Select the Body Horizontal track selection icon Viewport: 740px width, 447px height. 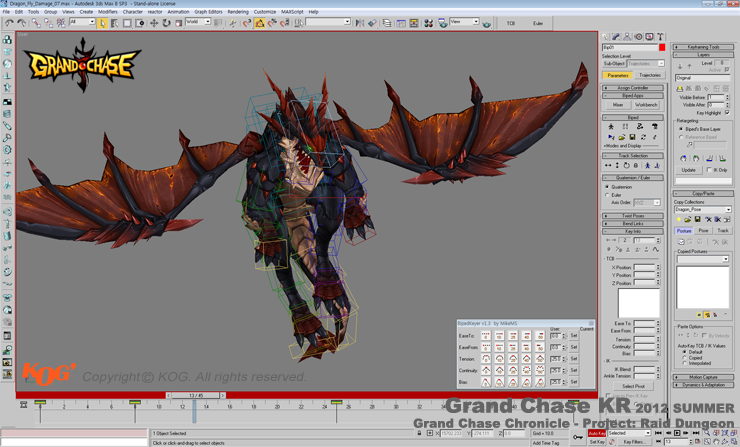pyautogui.click(x=608, y=165)
